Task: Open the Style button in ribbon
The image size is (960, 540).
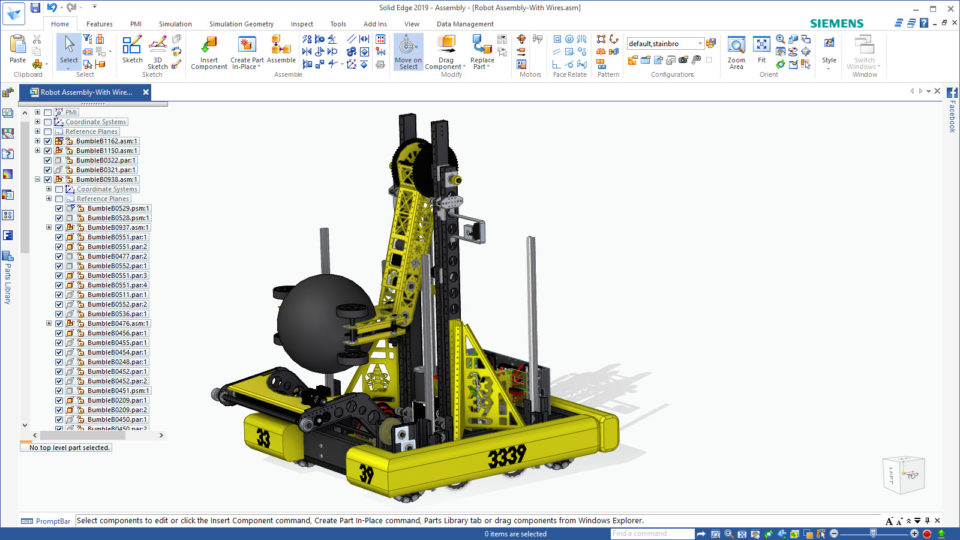Action: pyautogui.click(x=829, y=51)
